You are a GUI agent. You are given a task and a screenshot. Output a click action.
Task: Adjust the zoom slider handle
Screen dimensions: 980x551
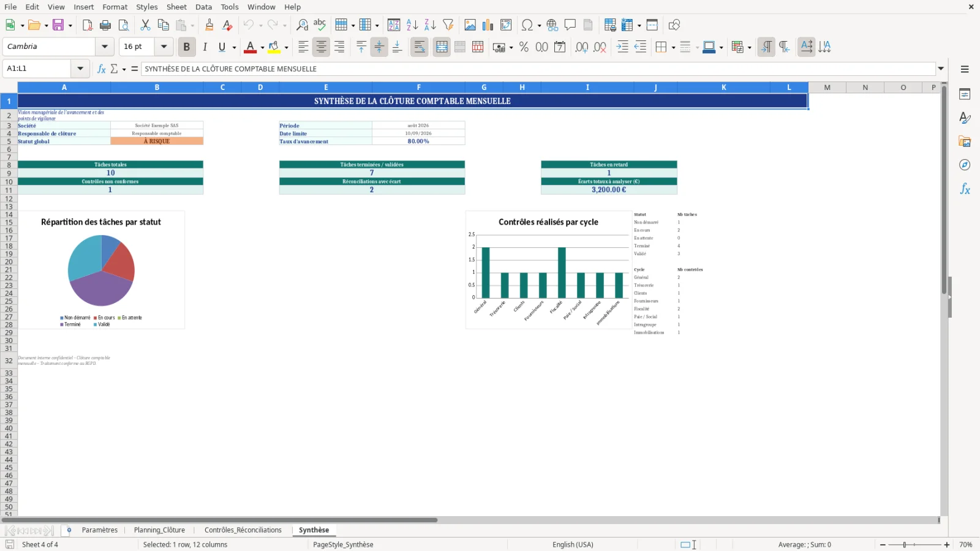point(905,544)
